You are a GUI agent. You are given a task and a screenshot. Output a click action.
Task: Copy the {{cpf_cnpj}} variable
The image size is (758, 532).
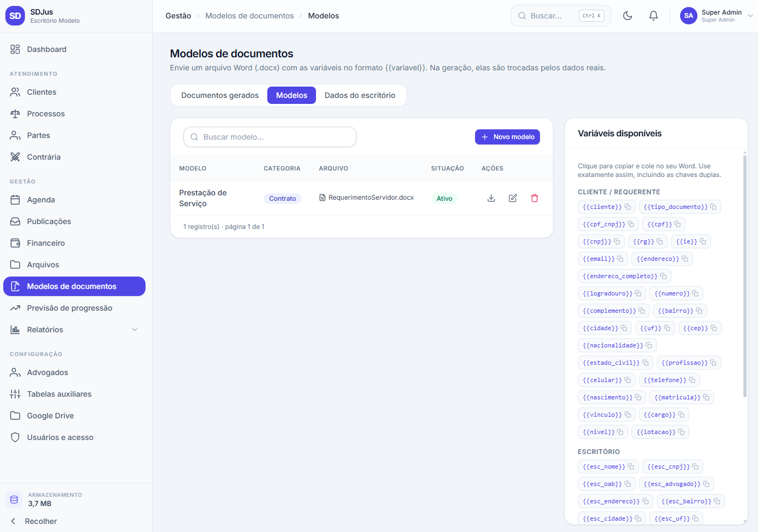click(608, 224)
